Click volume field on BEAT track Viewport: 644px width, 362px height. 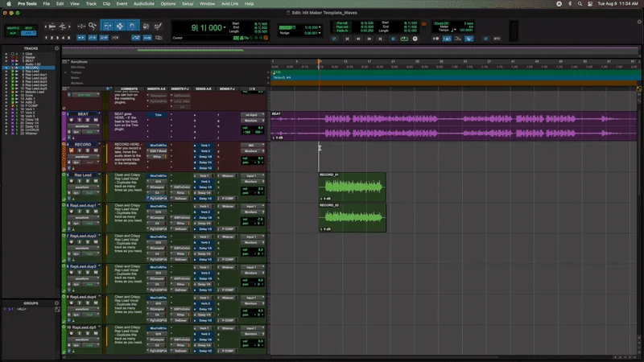click(x=255, y=126)
